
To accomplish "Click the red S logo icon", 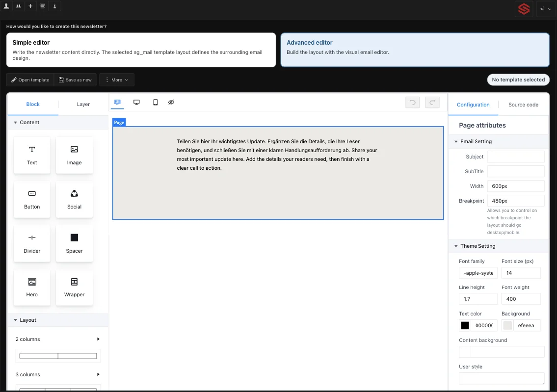I will coord(524,9).
